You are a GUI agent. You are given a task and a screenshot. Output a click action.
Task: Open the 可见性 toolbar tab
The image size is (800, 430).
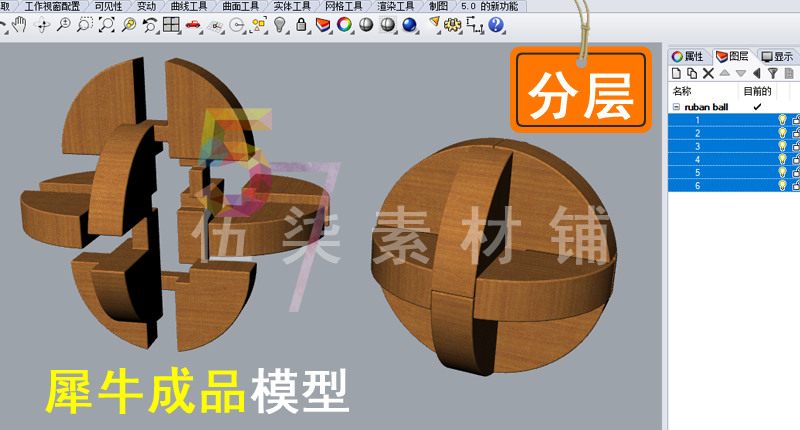[x=108, y=6]
